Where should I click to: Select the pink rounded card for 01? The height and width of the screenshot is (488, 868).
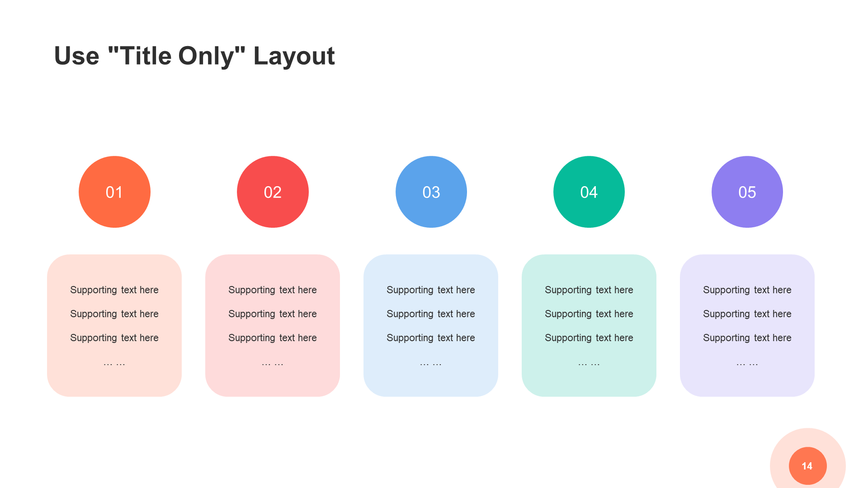pyautogui.click(x=113, y=328)
